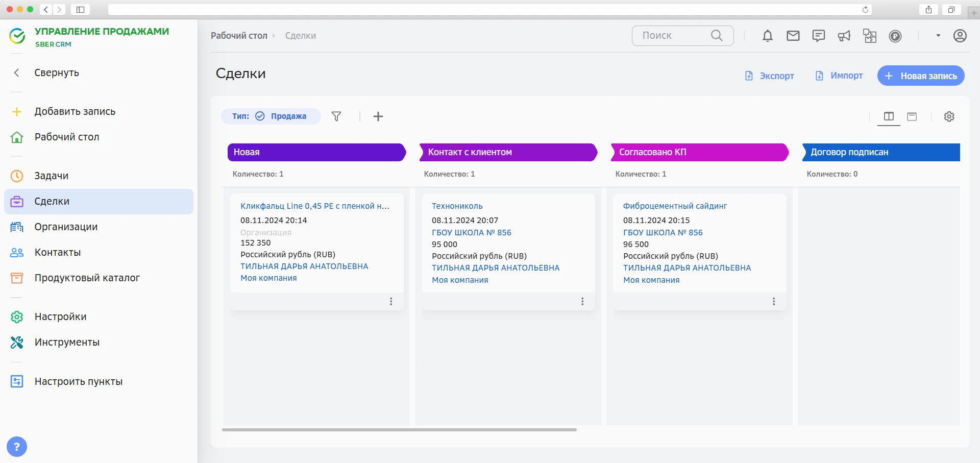
Task: Open the board settings gear icon
Action: click(949, 116)
